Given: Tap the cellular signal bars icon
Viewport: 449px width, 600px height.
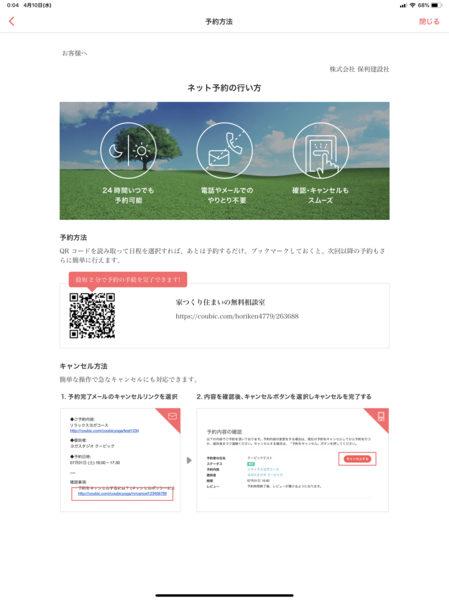Looking at the screenshot, I should 403,5.
